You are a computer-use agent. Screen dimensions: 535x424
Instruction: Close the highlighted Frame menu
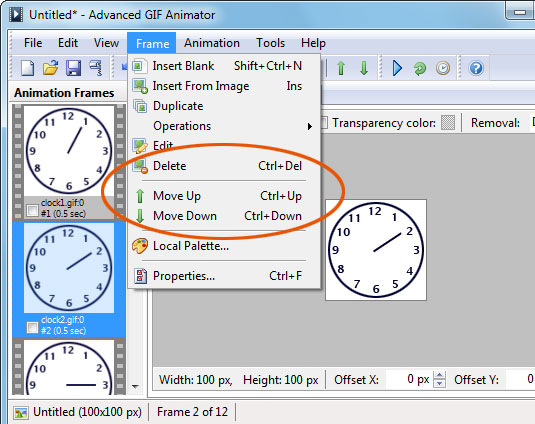[x=152, y=43]
